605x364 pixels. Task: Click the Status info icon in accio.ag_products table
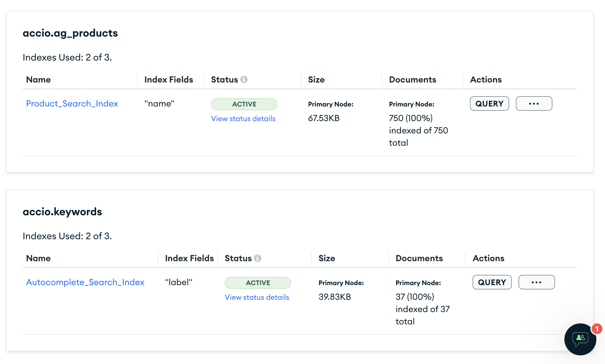coord(244,80)
